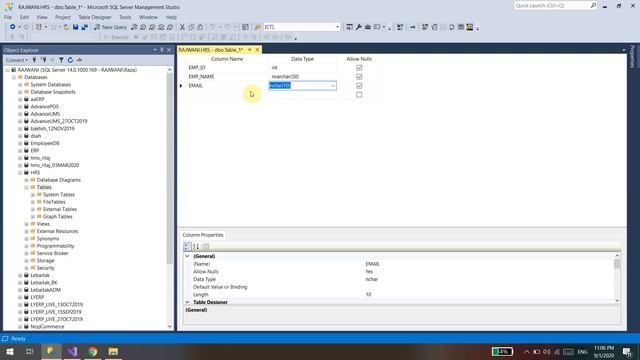Click the Find in Files icon

258,27
